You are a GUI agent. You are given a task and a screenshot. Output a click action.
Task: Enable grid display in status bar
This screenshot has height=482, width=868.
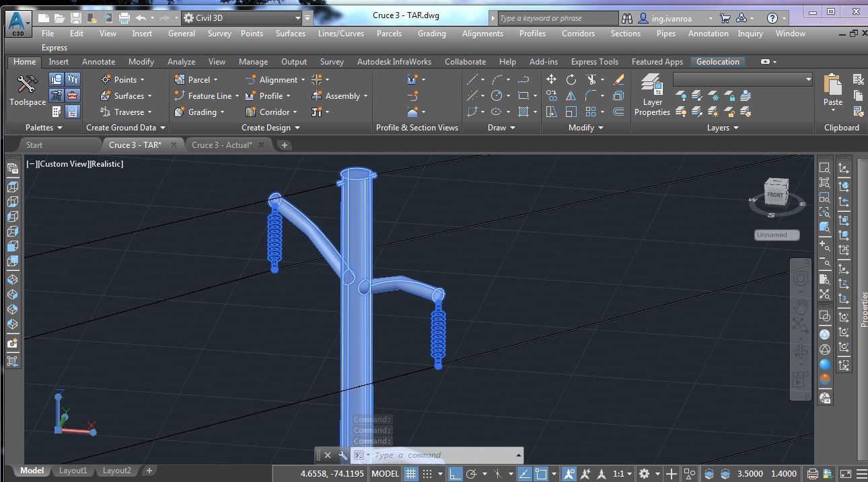pyautogui.click(x=411, y=473)
